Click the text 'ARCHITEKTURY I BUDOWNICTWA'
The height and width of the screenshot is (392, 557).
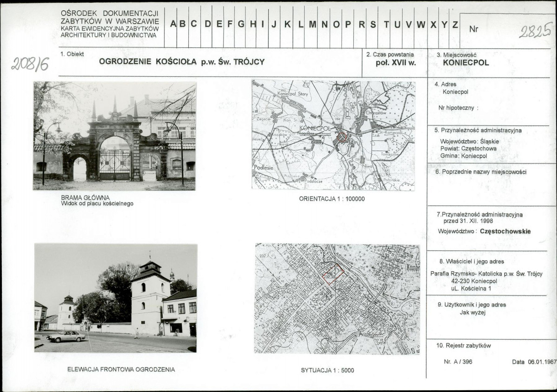point(109,35)
